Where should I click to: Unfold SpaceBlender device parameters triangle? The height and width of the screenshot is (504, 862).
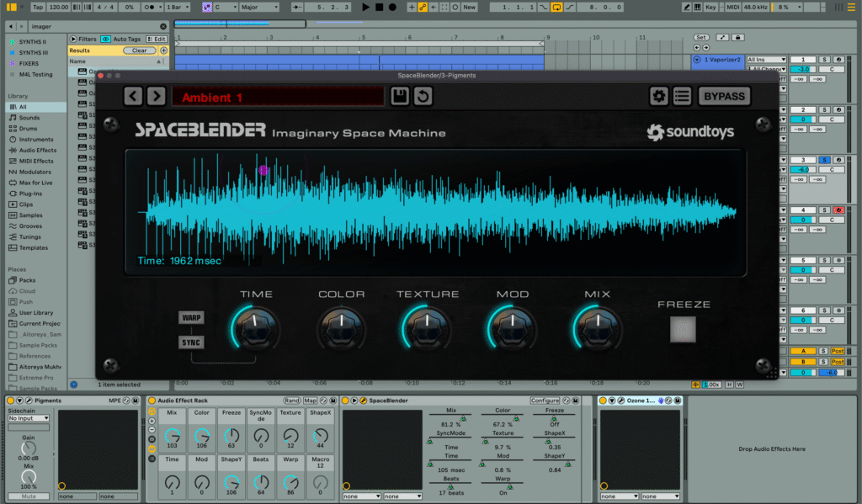(x=354, y=401)
